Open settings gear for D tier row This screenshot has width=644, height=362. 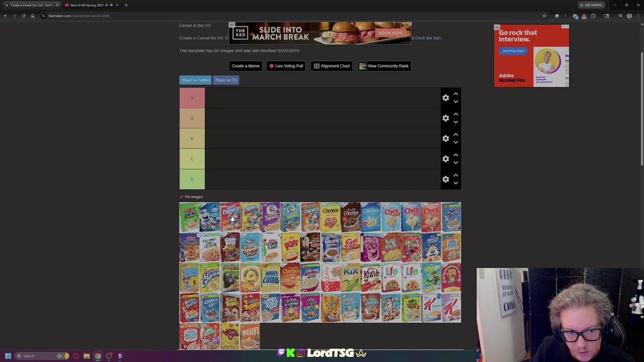(445, 179)
